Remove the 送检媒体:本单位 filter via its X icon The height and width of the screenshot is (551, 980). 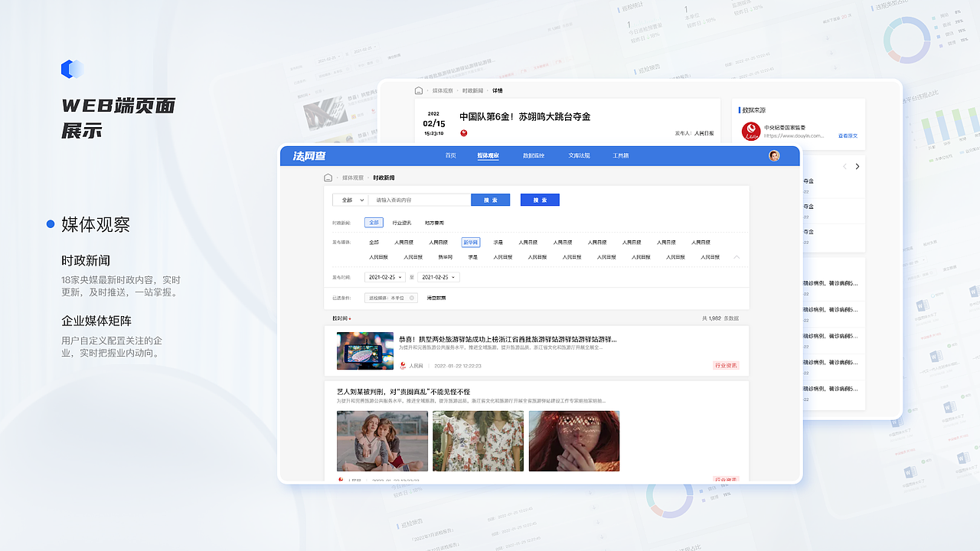click(412, 298)
